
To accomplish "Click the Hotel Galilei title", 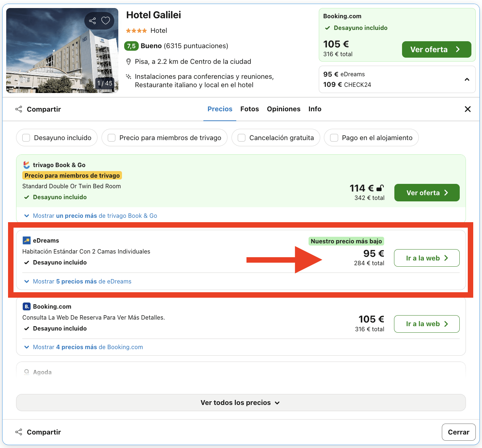I will [153, 15].
